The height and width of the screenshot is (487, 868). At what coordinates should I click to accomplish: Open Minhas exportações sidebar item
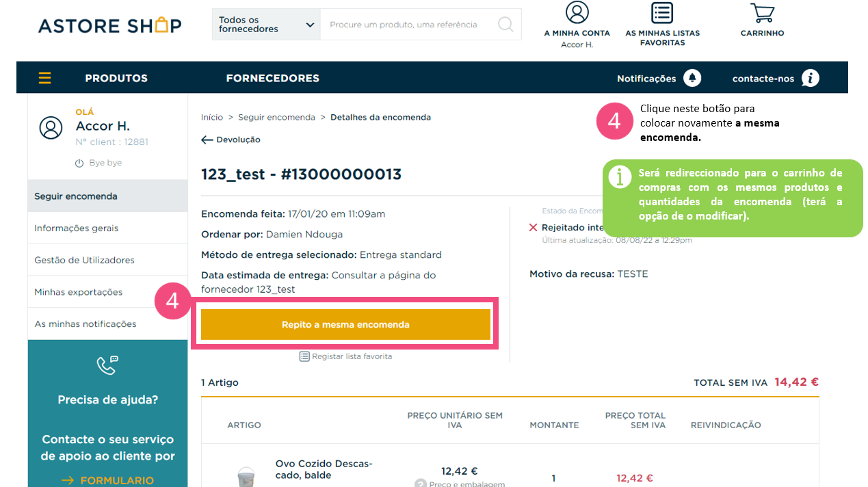[x=107, y=292]
